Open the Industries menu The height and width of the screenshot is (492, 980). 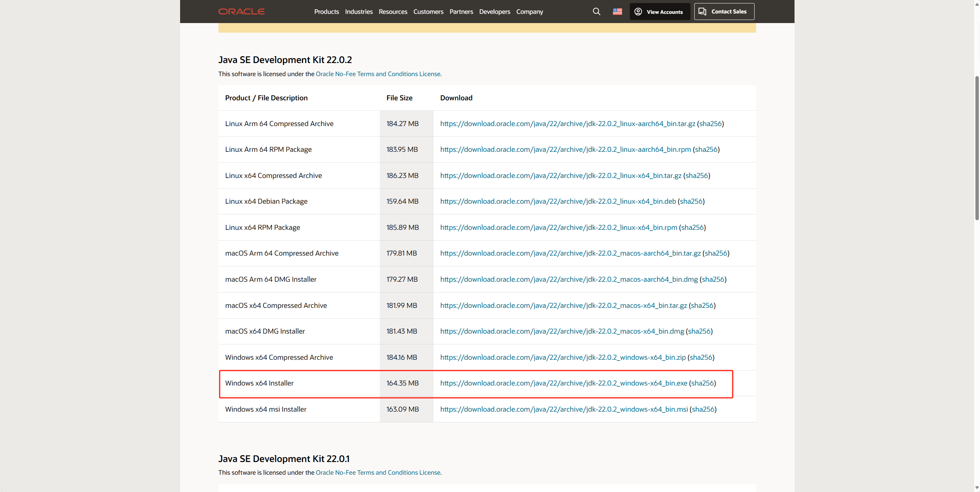coord(359,12)
